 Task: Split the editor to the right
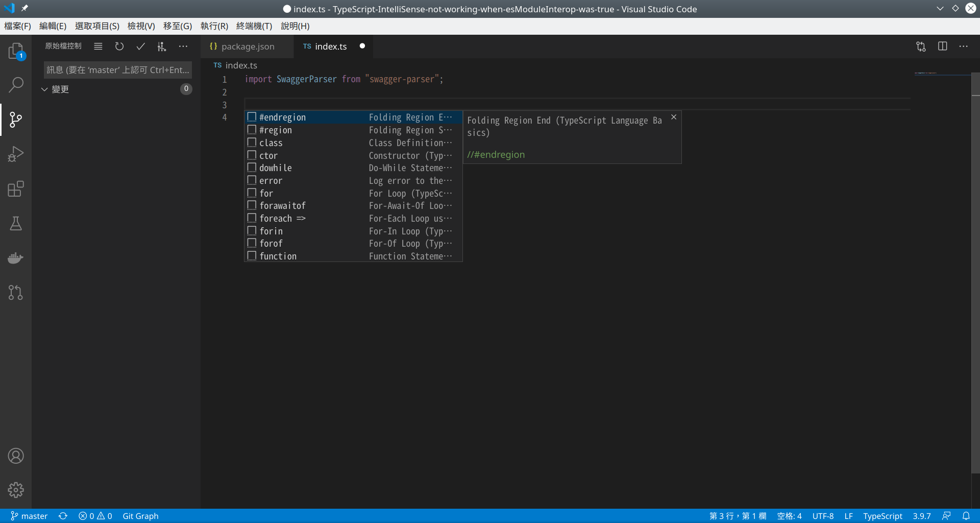click(942, 46)
